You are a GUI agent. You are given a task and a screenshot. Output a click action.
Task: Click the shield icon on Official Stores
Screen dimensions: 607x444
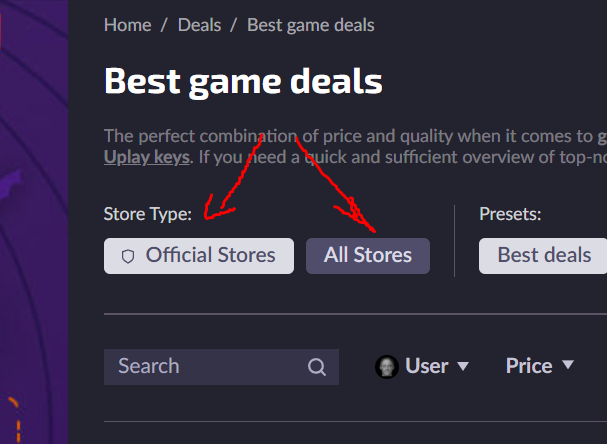[x=127, y=256]
